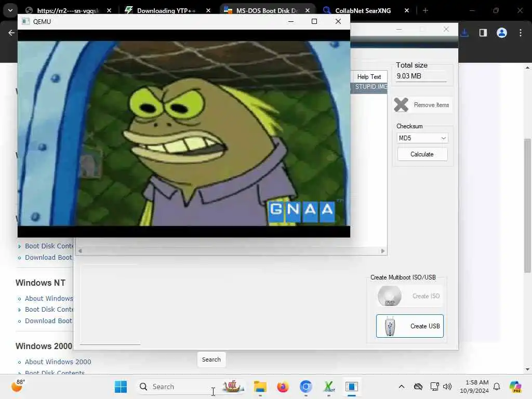Viewport: 532px width, 399px height.
Task: Click left arrow of horizontal list scrollbar
Action: [x=80, y=251]
